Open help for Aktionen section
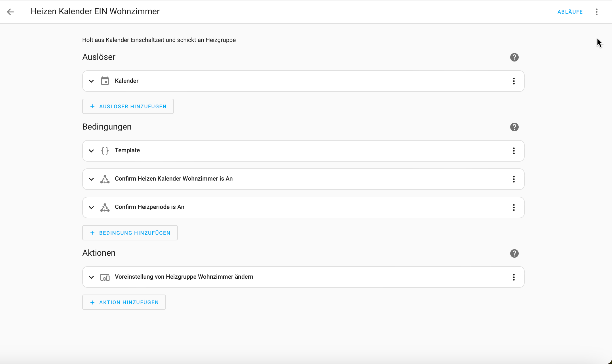 [x=514, y=253]
